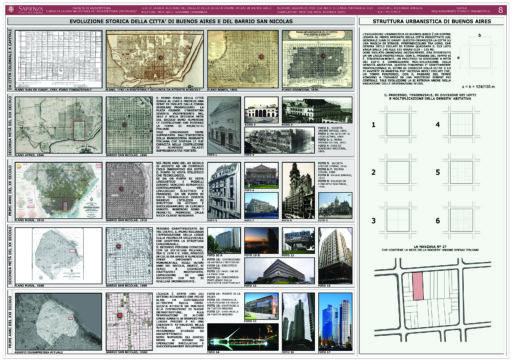Viewport: 512px width, 362px height.
Task: Click block subdivision diagram number 6
Action: tap(462, 220)
